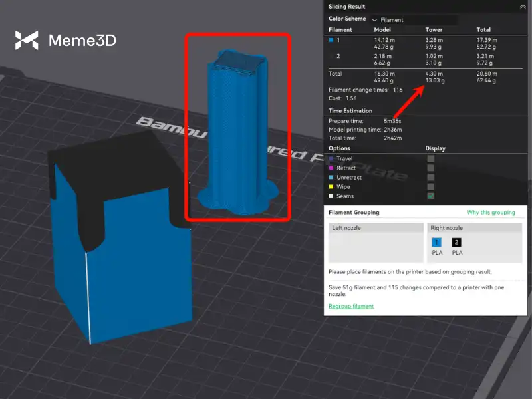Click the blue filament 1 color swatch
This screenshot has width=532, height=399.
(x=331, y=41)
